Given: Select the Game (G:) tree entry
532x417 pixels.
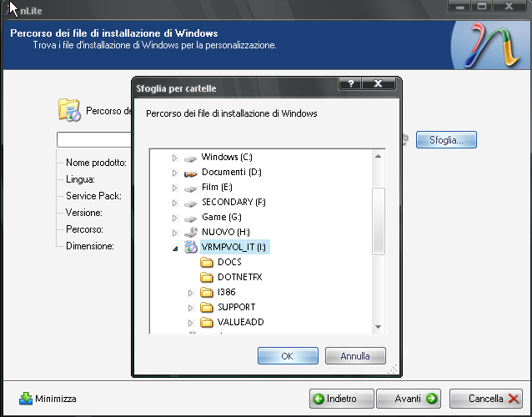Looking at the screenshot, I should click(x=222, y=217).
